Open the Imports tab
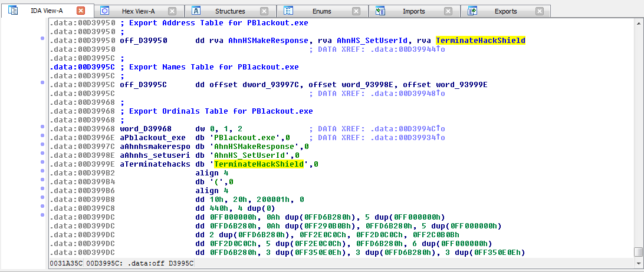644x272 pixels. pos(413,11)
